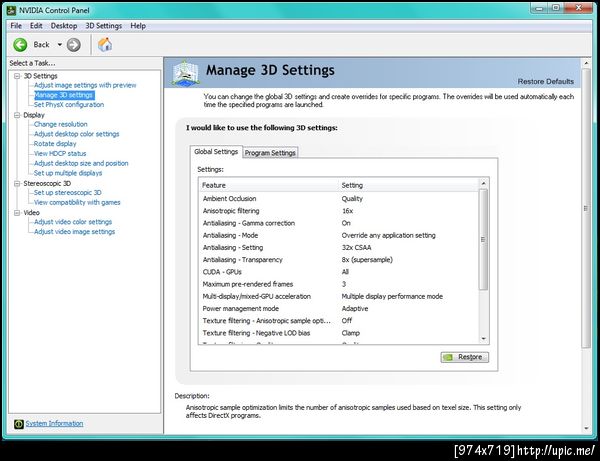Open the Edit menu
Image resolution: width=600 pixels, height=461 pixels.
(x=36, y=26)
